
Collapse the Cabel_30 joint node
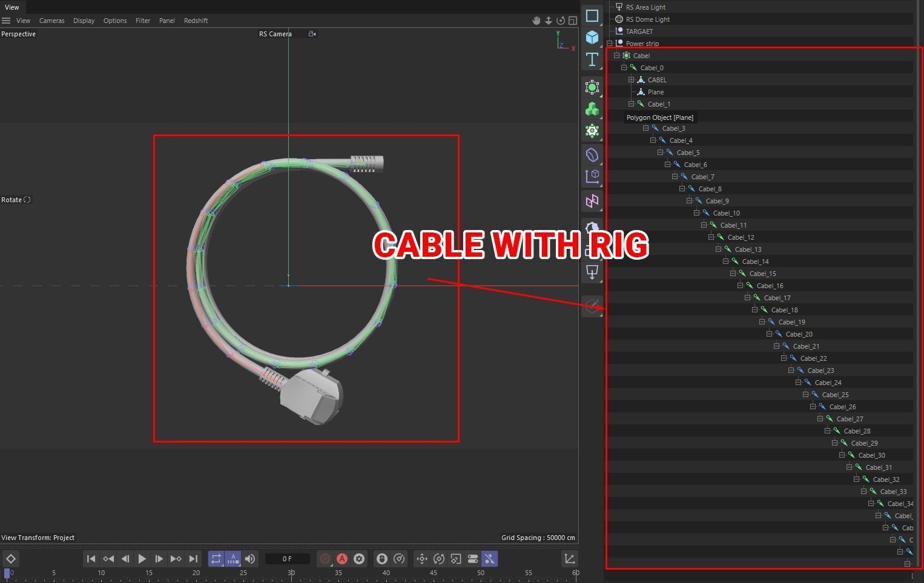click(842, 455)
